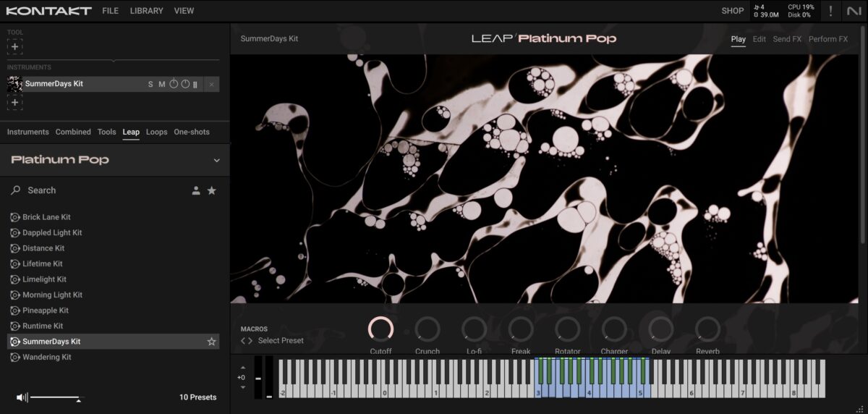Click the Reverb macro knob
Screen dimensions: 868x414
[x=707, y=329]
